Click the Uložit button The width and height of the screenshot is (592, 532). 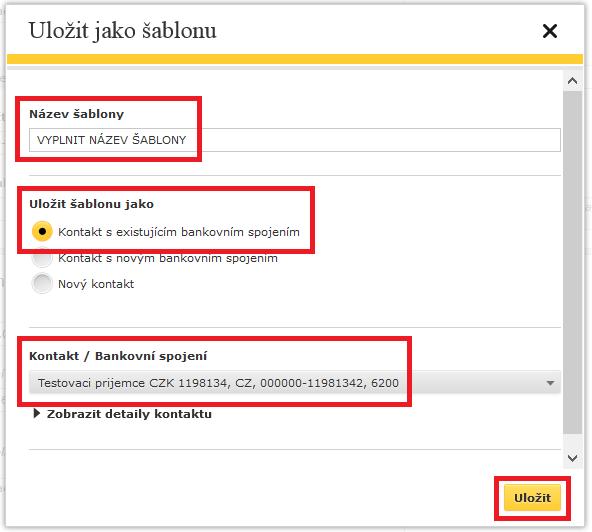point(532,498)
